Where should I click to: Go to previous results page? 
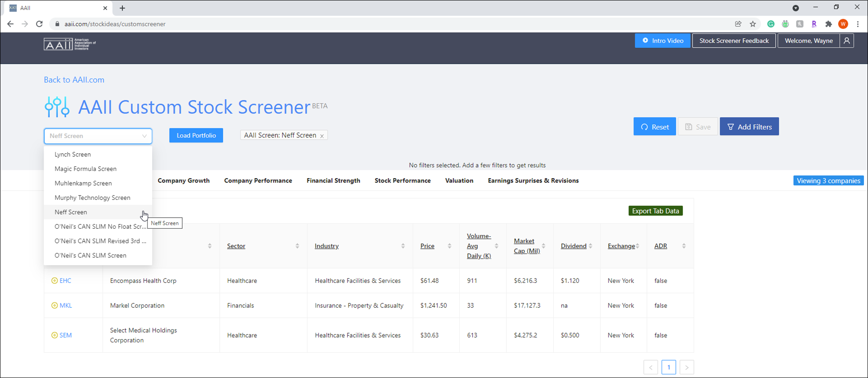[x=651, y=367]
